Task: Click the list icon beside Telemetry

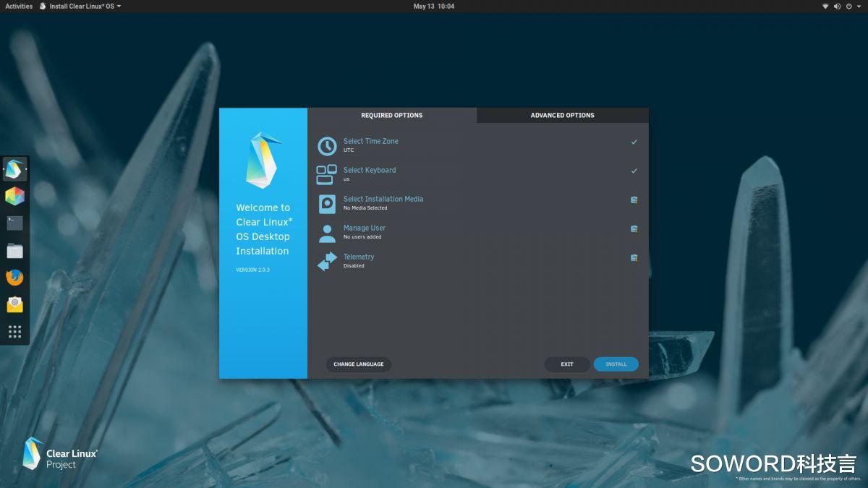Action: [634, 257]
